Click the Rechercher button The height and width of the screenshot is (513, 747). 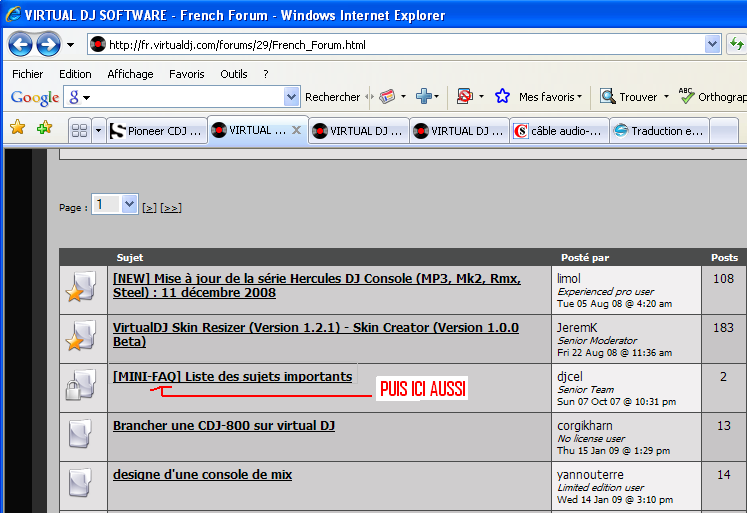[x=333, y=97]
